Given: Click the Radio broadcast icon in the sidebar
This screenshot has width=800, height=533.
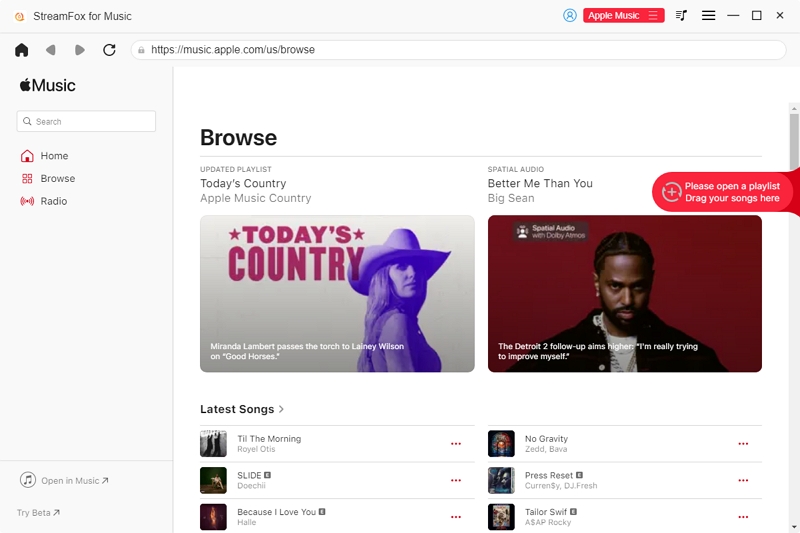Looking at the screenshot, I should point(27,201).
